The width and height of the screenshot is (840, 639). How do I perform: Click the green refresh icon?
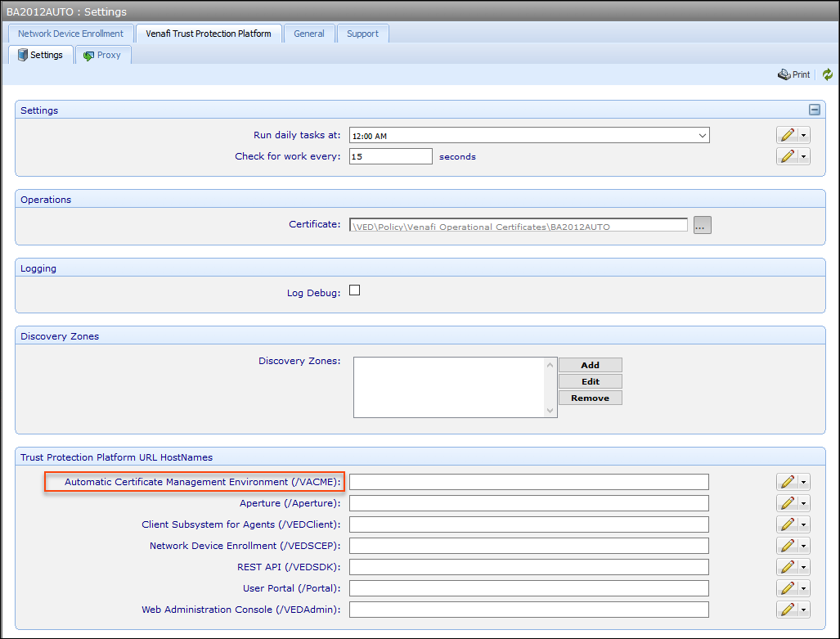click(827, 74)
